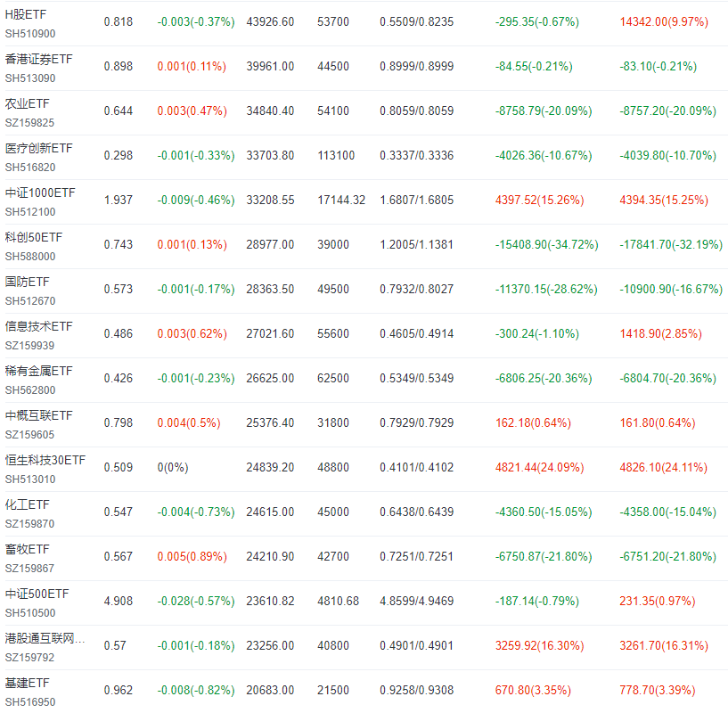Click cumulative profit 1418.90(2.85%)
Viewport: 728px width, 713px height.
660,334
